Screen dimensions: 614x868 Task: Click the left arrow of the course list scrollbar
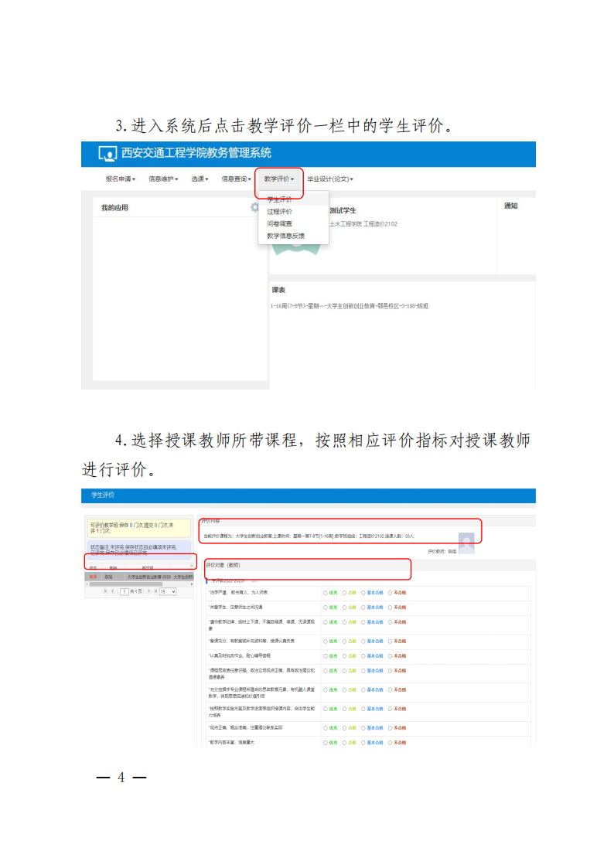point(87,584)
